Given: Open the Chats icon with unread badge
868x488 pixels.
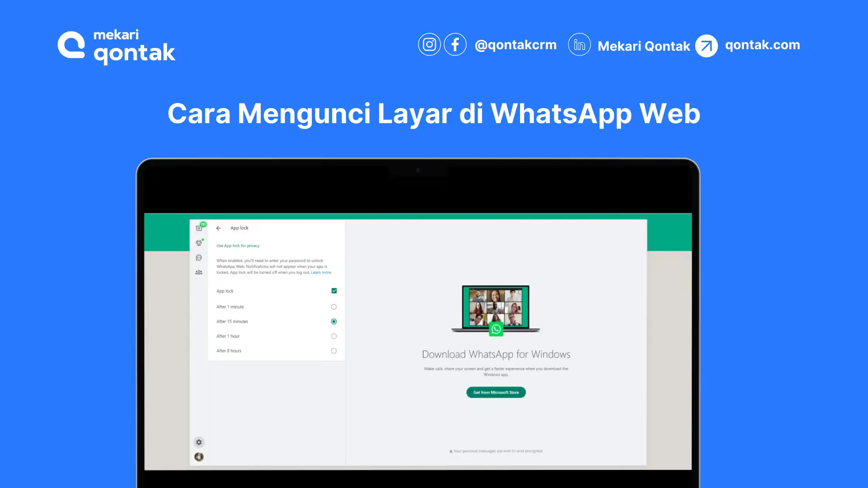Looking at the screenshot, I should click(200, 227).
